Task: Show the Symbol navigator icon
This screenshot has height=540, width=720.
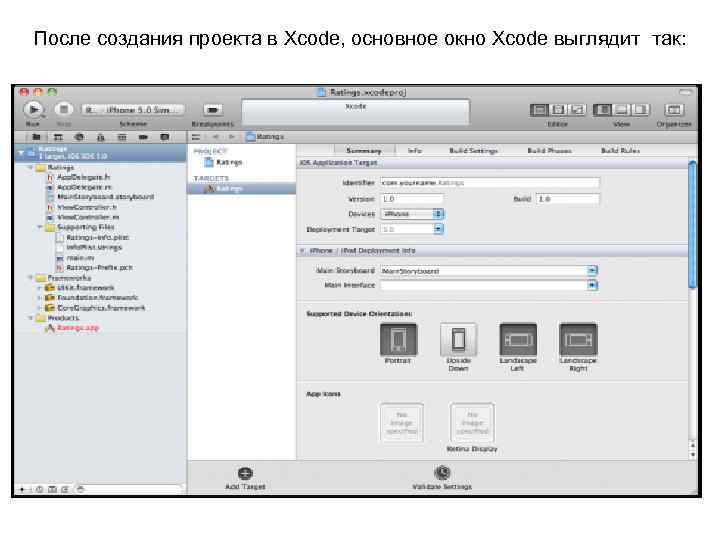Action: pos(58,137)
